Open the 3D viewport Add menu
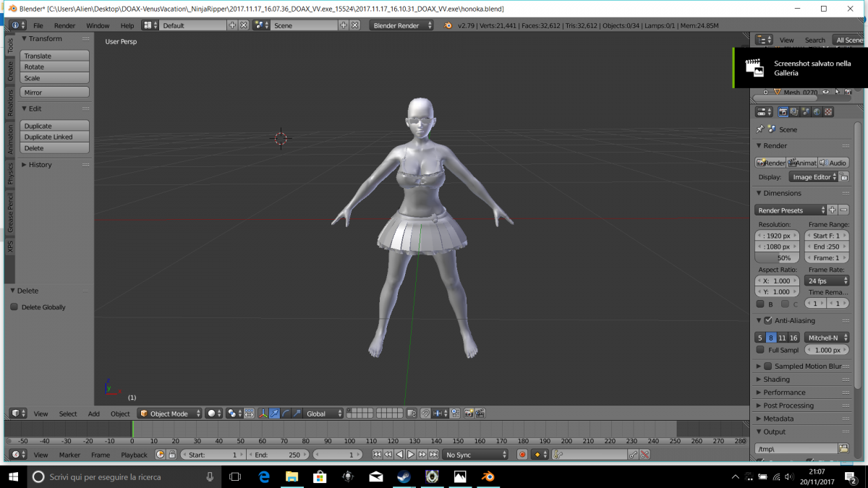868x488 pixels. pos(94,414)
